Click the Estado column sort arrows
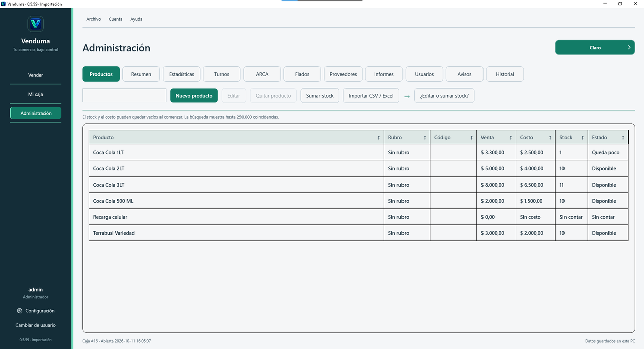This screenshot has width=644, height=349. 623,138
